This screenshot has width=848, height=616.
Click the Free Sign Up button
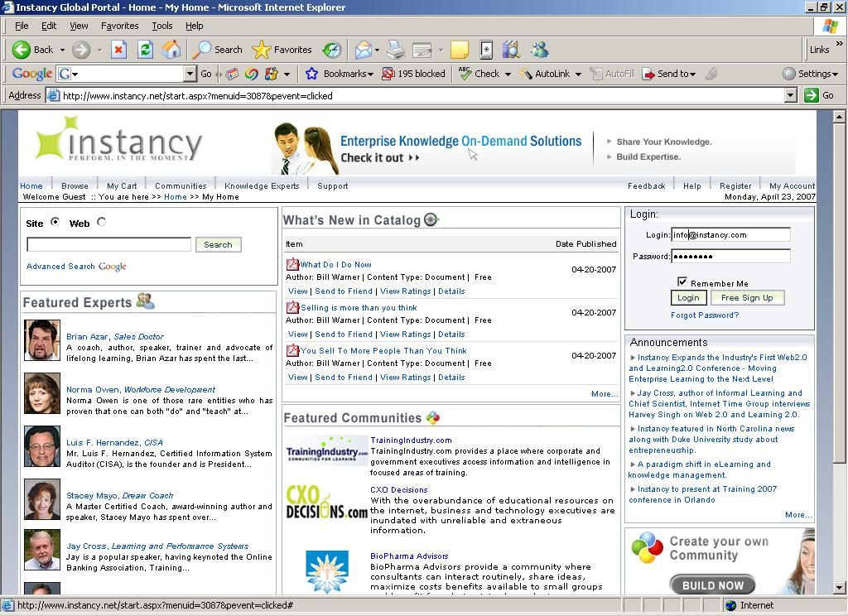[x=747, y=297]
